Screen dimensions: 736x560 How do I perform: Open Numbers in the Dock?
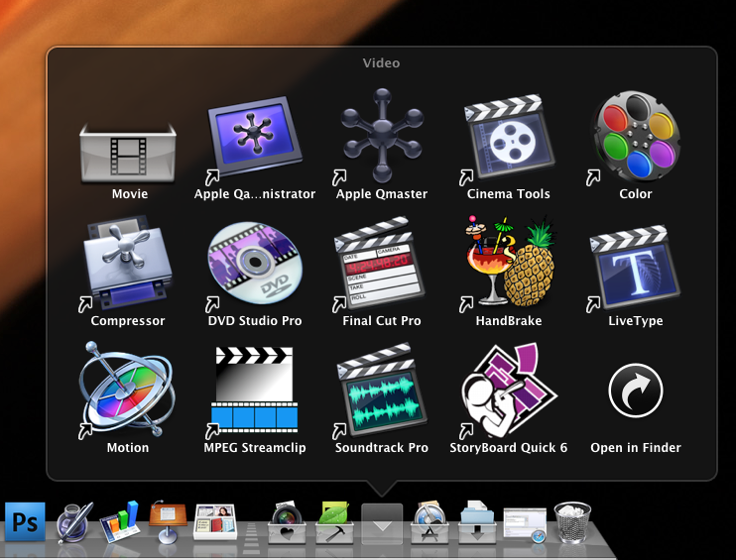coord(120,521)
